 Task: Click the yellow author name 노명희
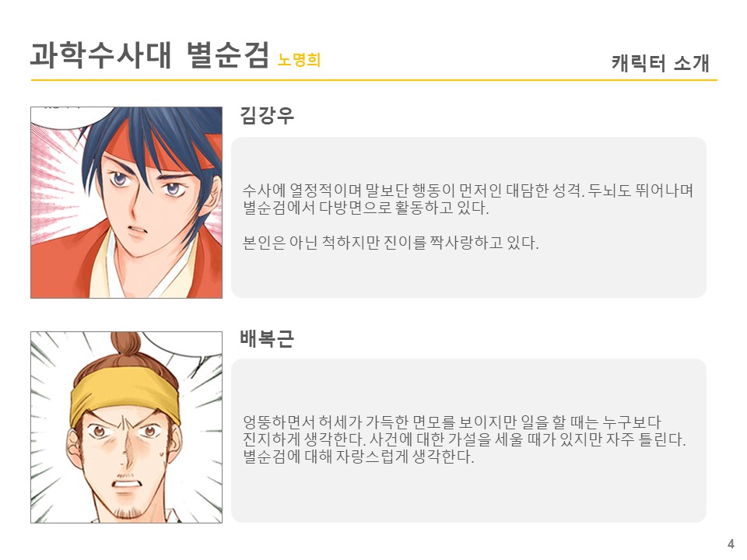(x=299, y=60)
